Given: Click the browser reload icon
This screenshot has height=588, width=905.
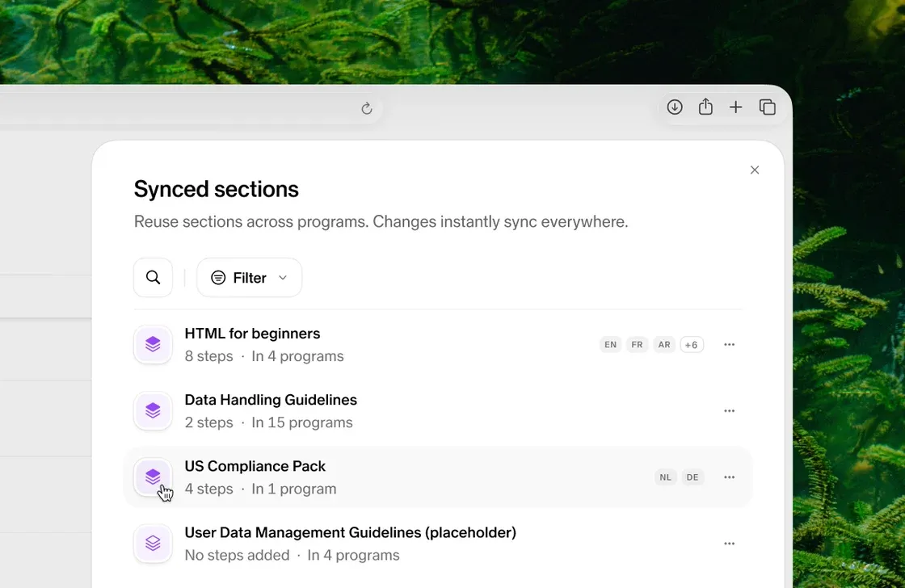Looking at the screenshot, I should 367,108.
